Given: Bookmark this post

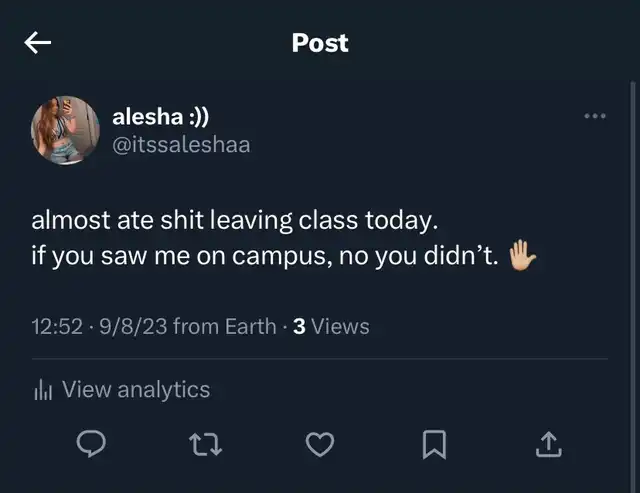Looking at the screenshot, I should 434,444.
